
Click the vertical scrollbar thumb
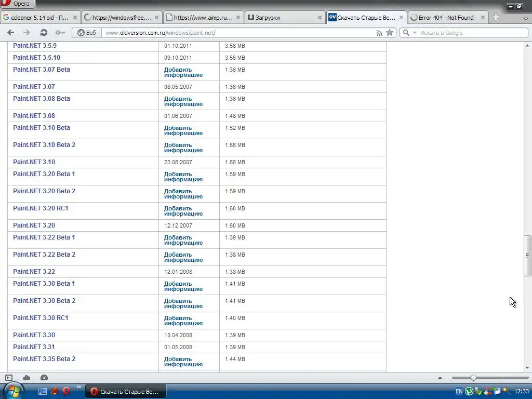click(x=527, y=256)
